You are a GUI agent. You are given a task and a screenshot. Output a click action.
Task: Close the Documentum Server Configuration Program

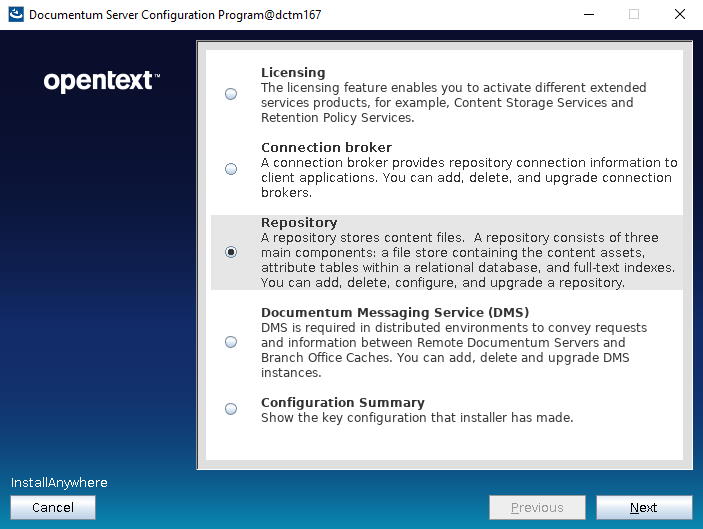coord(679,15)
